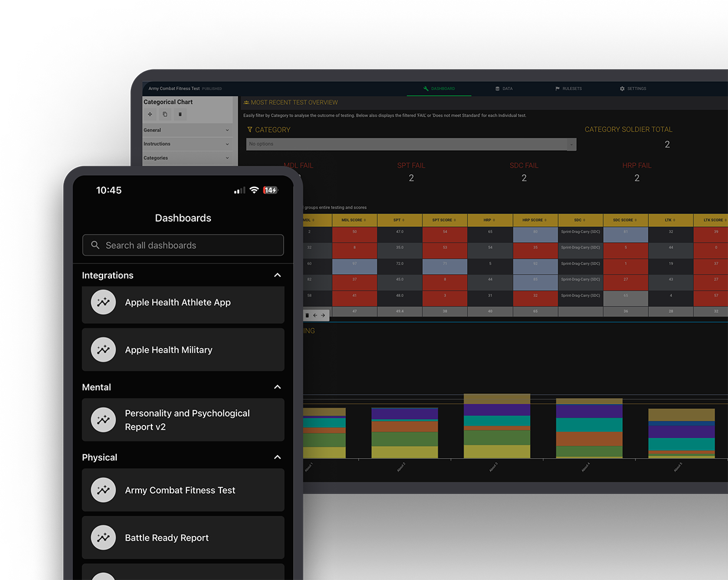Click the duplicate icon under Categorical Chart
The image size is (728, 580).
point(165,114)
